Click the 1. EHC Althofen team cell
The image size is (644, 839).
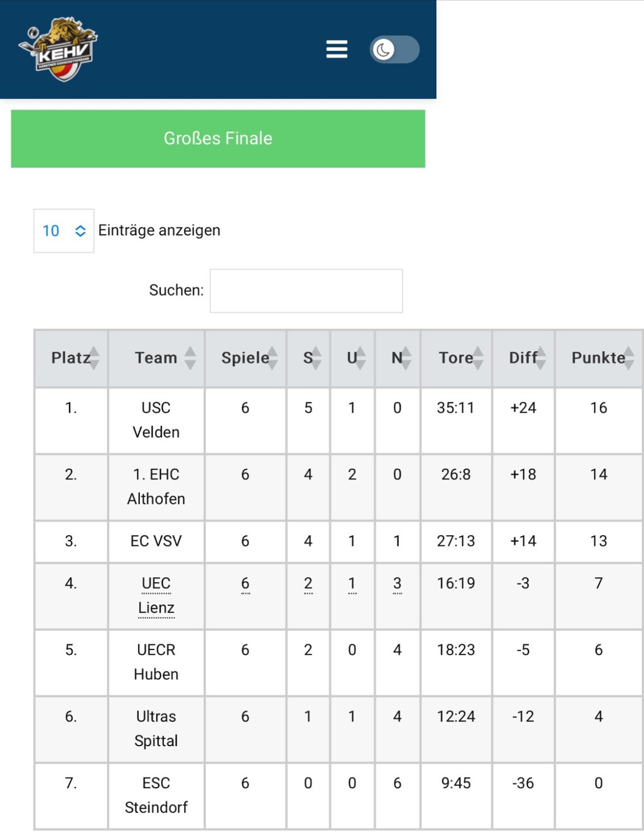click(156, 487)
